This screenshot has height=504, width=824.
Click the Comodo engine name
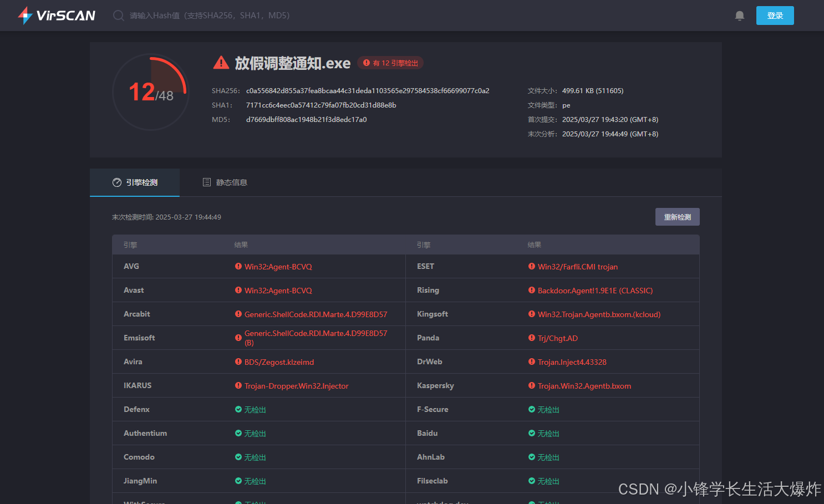coord(139,457)
